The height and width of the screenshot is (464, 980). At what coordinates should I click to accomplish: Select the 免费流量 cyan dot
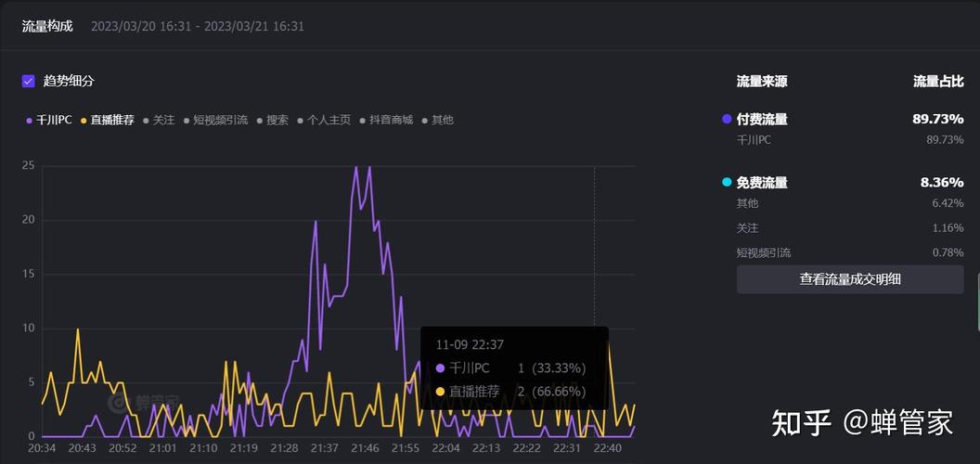pyautogui.click(x=727, y=183)
